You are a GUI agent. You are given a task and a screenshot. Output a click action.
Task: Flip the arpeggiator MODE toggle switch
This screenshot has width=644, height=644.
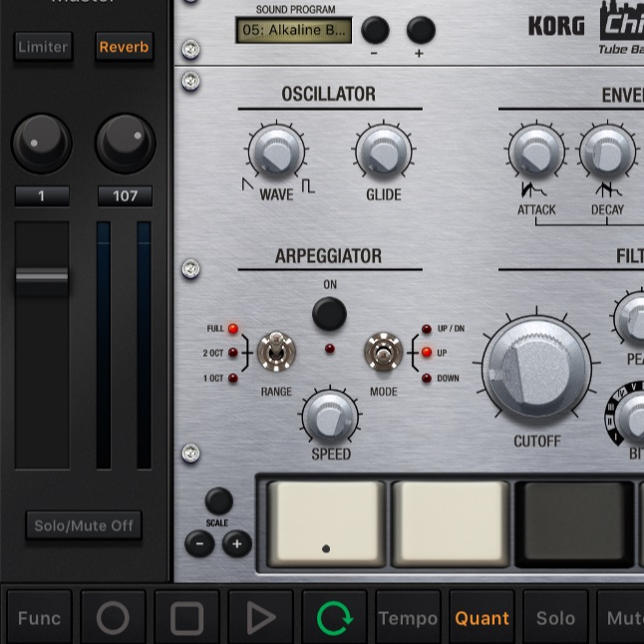[383, 352]
